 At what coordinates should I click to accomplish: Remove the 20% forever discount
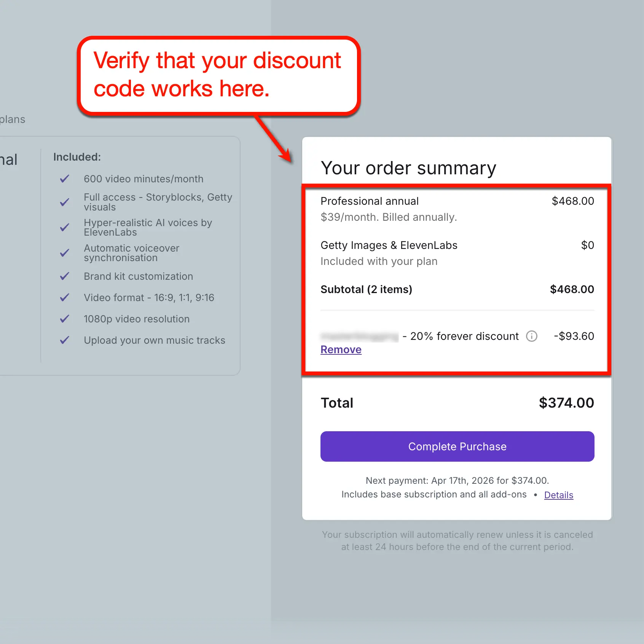click(341, 349)
